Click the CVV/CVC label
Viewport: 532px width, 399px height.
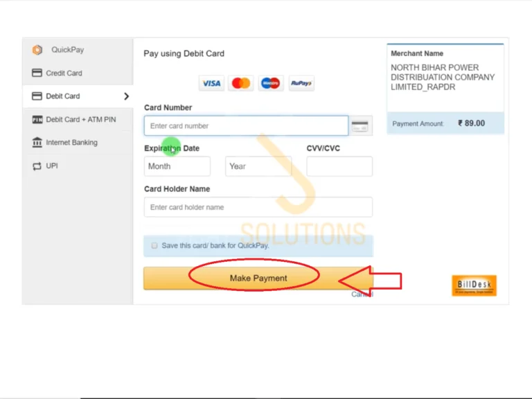[x=323, y=148]
